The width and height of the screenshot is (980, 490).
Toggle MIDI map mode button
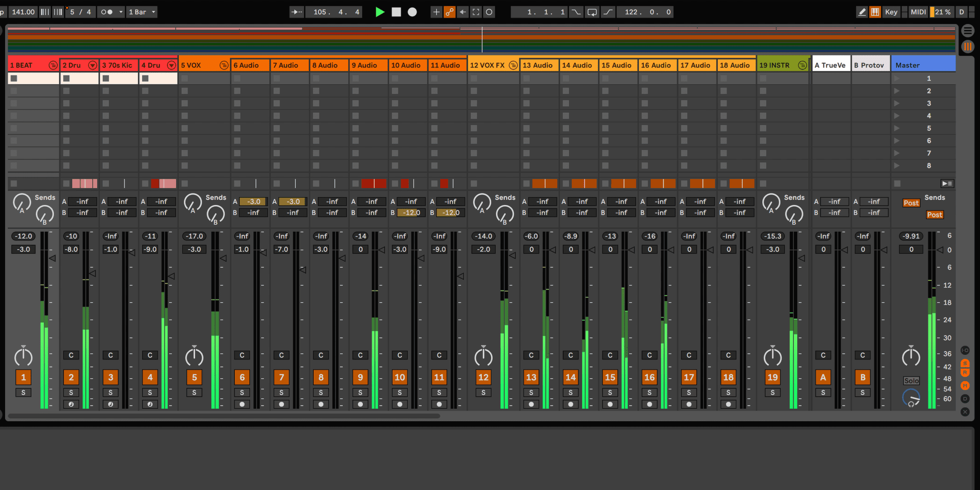click(x=918, y=12)
